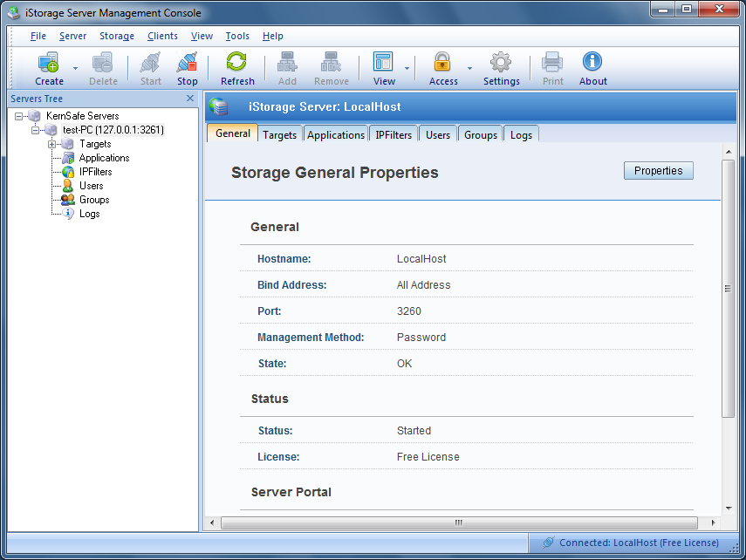Open the Create dropdown arrow
Viewport: 746px width, 560px height.
coord(75,69)
